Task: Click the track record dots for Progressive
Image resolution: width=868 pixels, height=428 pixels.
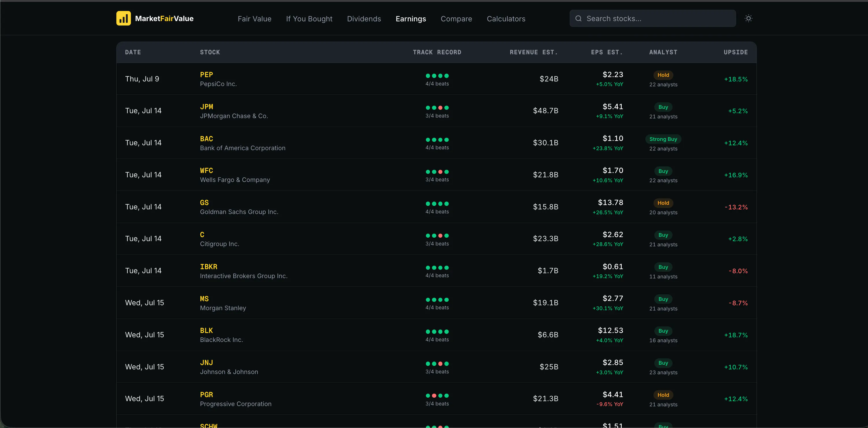Action: [x=437, y=396]
